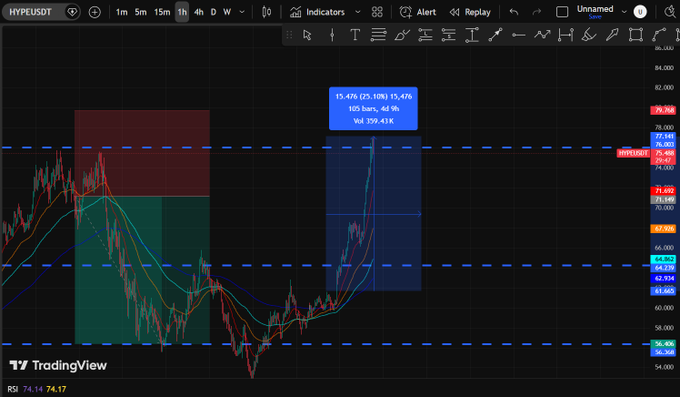Select the D daily timeframe

tap(213, 12)
